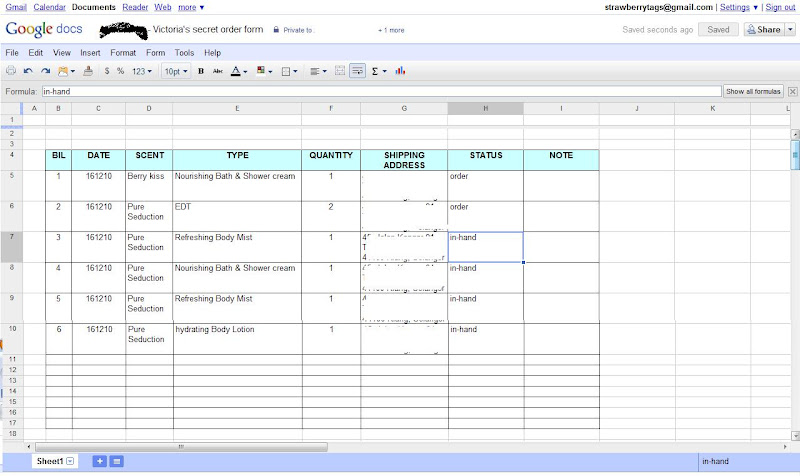Click the Google docs logo
Viewport: 800px width, 476px height.
(44, 29)
